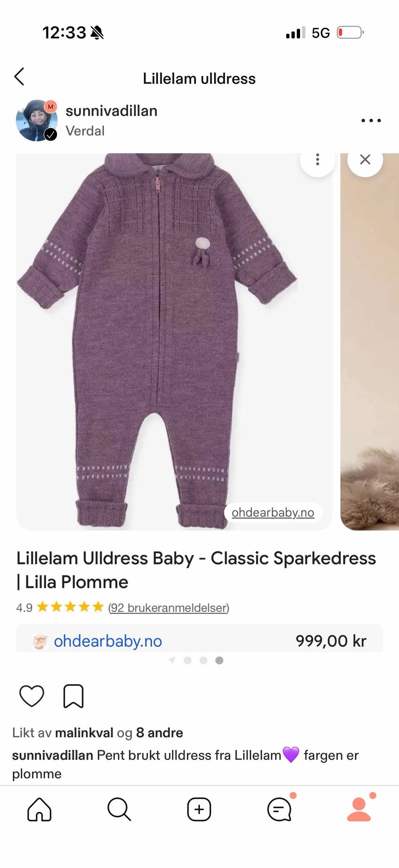View likes by malinkval and others
The height and width of the screenshot is (868, 399).
pyautogui.click(x=98, y=733)
